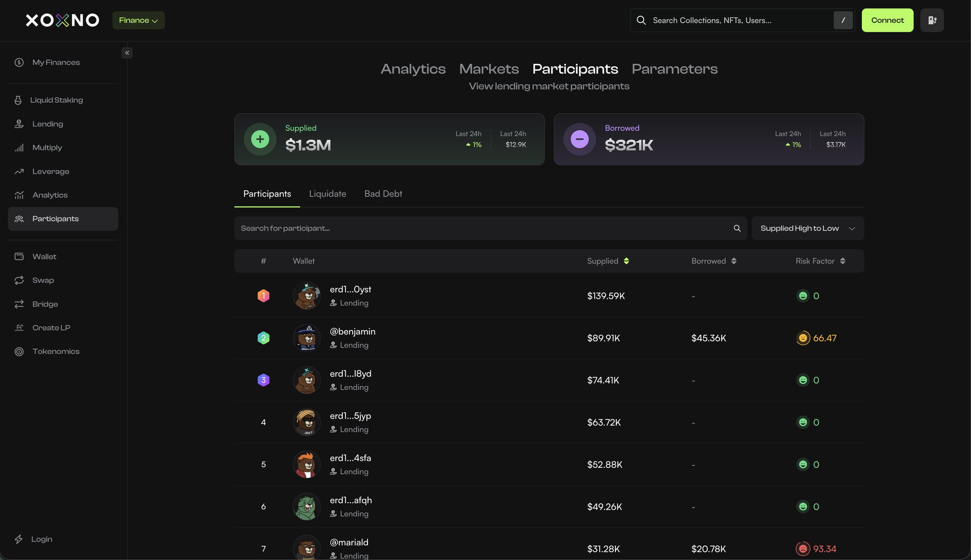The width and height of the screenshot is (971, 560).
Task: Open the Finance dropdown menu
Action: (138, 20)
